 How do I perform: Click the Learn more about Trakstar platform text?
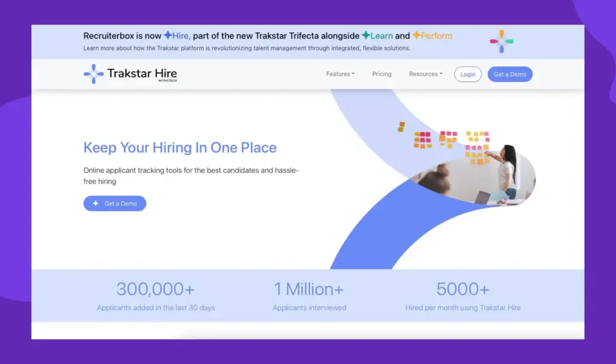[x=247, y=48]
